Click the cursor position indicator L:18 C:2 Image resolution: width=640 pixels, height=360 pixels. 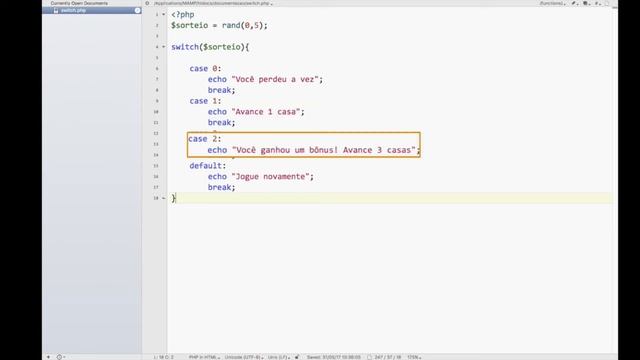[x=164, y=357]
